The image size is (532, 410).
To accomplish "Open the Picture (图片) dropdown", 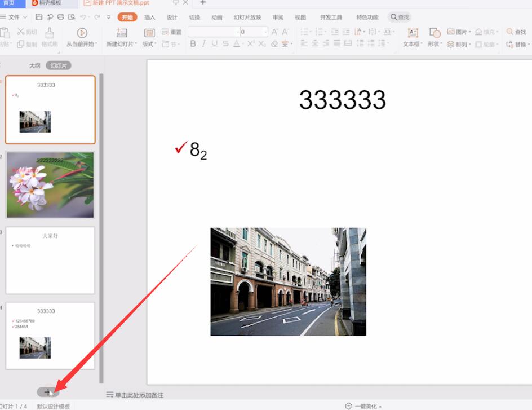I will click(x=459, y=32).
